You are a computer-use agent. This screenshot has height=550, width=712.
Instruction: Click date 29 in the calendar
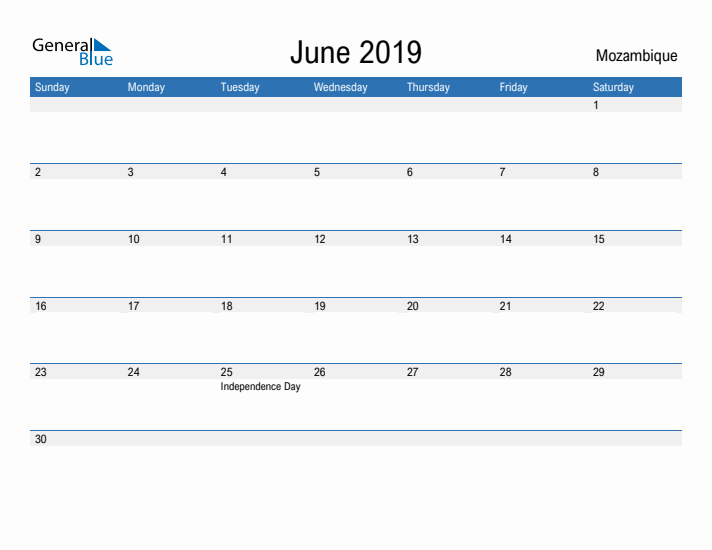(598, 372)
